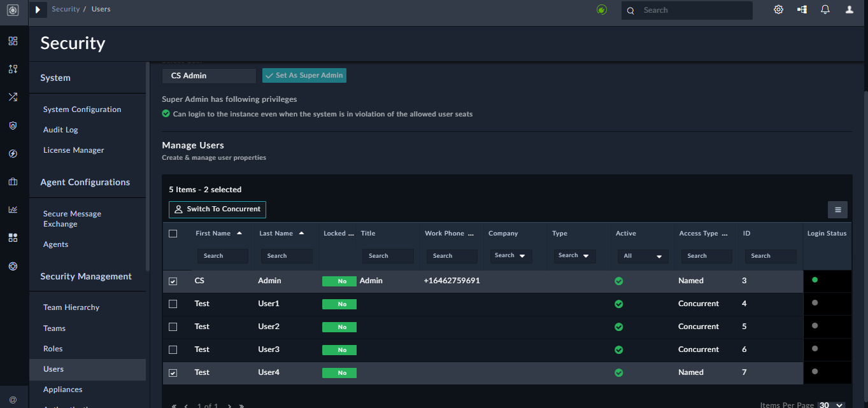This screenshot has width=868, height=408.
Task: Check the Test User2 row checkbox
Action: coord(173,327)
